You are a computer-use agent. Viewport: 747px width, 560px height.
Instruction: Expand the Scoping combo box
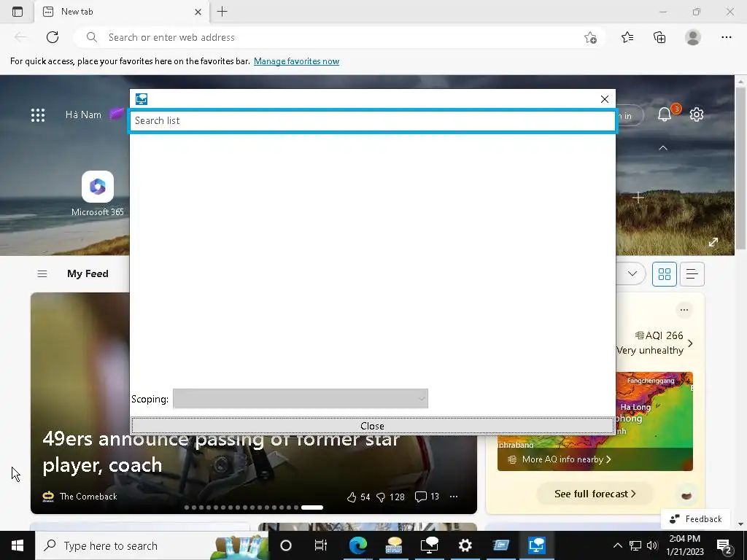pos(300,399)
